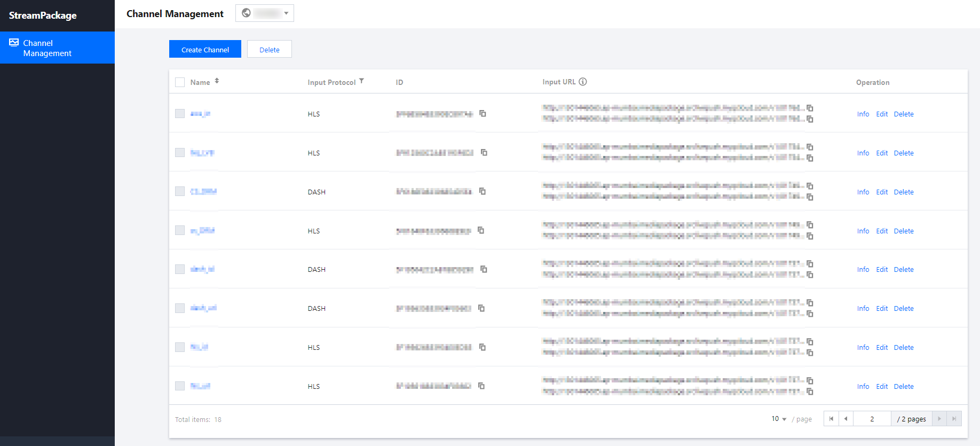980x446 pixels.
Task: Copy the lower input URL in the first row
Action: (x=810, y=119)
